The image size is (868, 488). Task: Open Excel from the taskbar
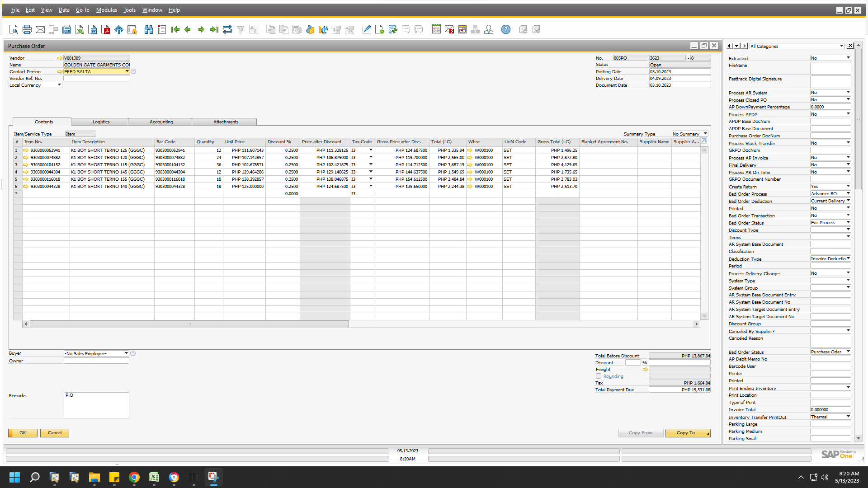click(154, 477)
